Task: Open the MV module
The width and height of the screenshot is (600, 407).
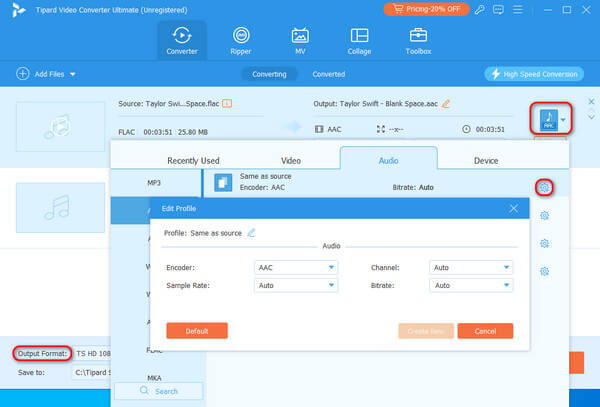Action: pos(300,41)
